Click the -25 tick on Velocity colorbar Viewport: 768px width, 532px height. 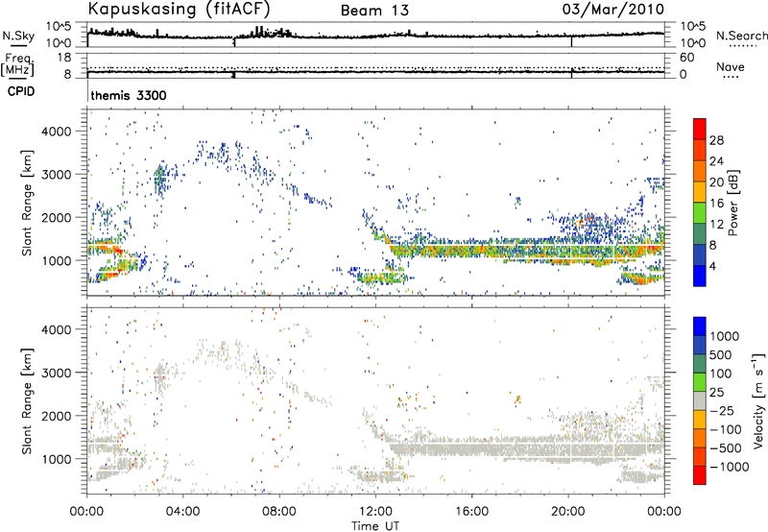(x=722, y=410)
